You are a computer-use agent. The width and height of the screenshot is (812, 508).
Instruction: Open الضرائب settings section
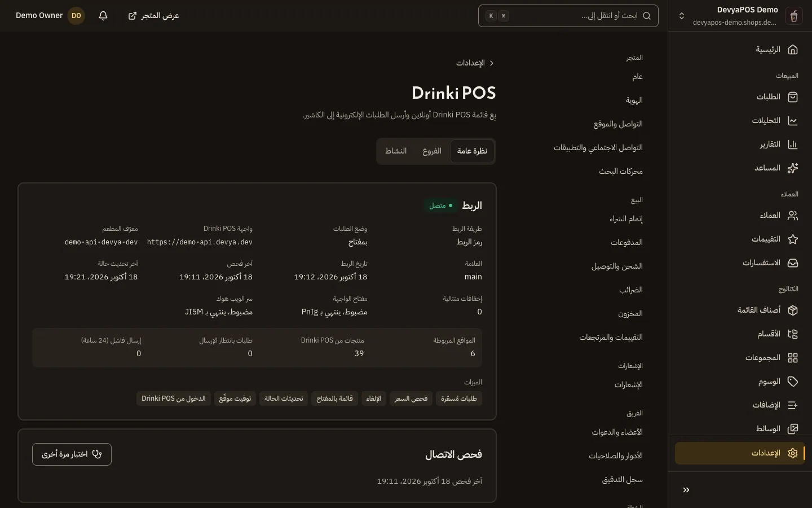click(x=631, y=290)
